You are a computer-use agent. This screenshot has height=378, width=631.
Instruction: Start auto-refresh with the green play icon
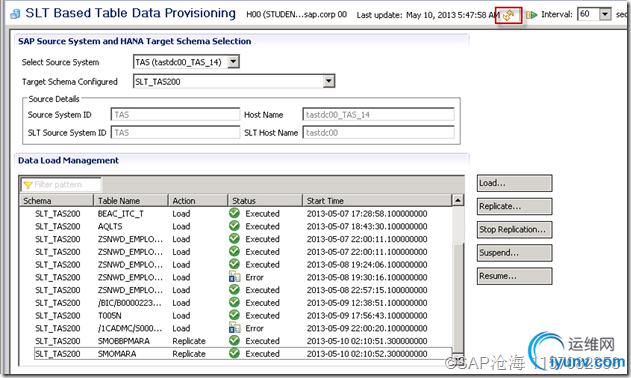pos(532,15)
